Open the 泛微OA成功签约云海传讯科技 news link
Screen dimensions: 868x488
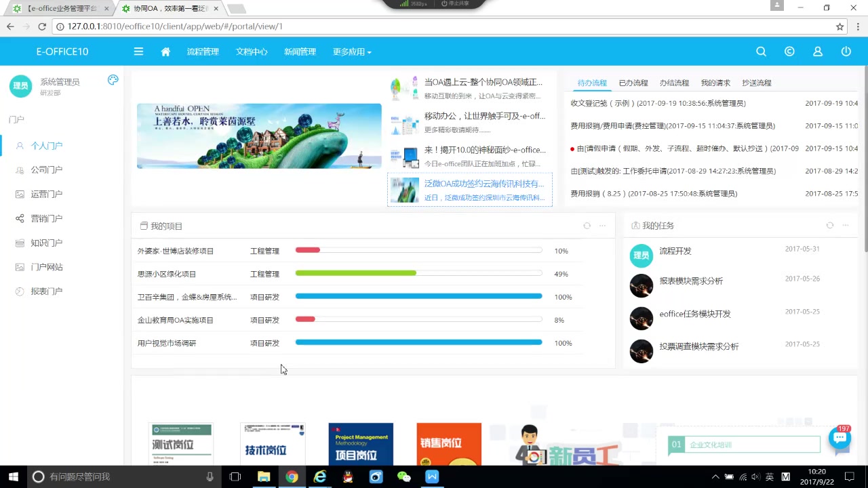coord(484,183)
